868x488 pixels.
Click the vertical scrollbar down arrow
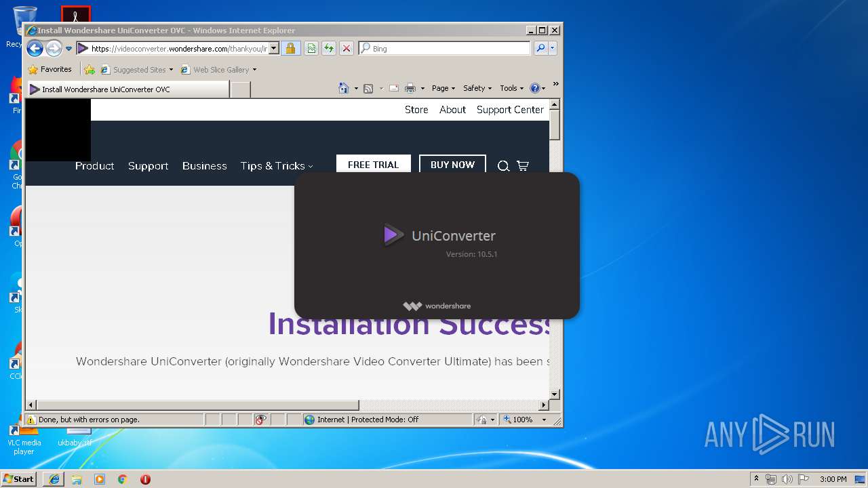[x=554, y=394]
